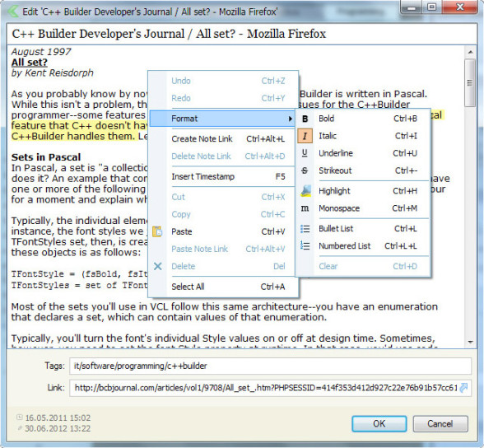This screenshot has width=484, height=448.
Task: Maximize the edit note window
Action: point(432,7)
